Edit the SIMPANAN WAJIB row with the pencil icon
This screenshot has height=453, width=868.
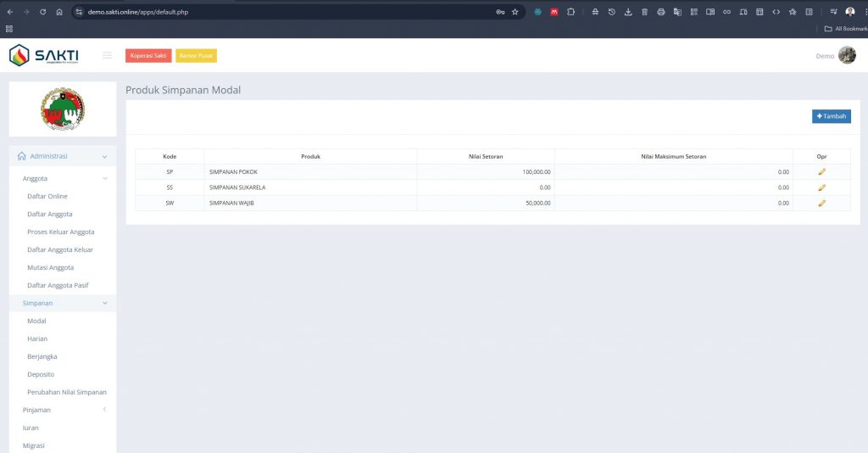tap(821, 203)
